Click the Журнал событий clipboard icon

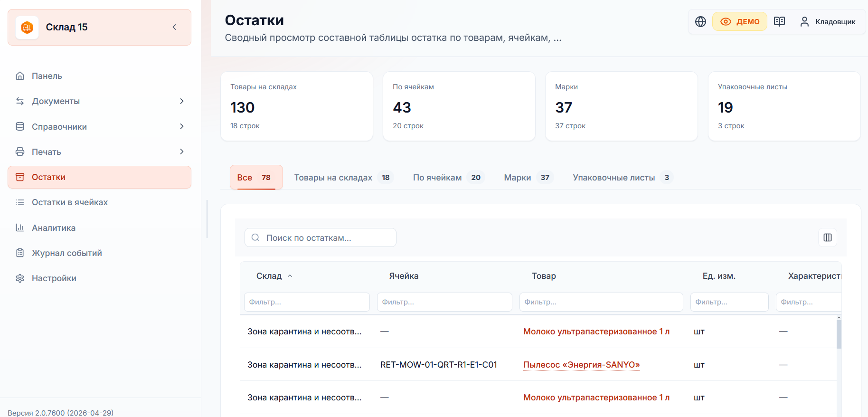click(20, 253)
